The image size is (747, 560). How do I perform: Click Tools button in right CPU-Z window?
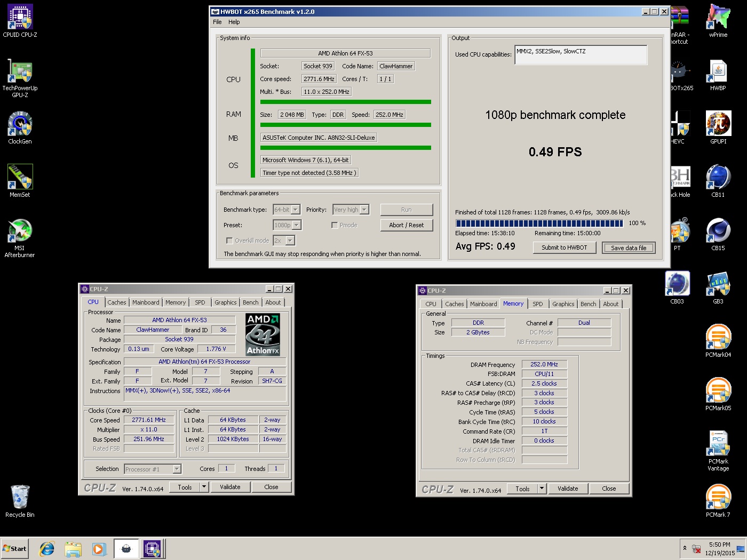522,489
